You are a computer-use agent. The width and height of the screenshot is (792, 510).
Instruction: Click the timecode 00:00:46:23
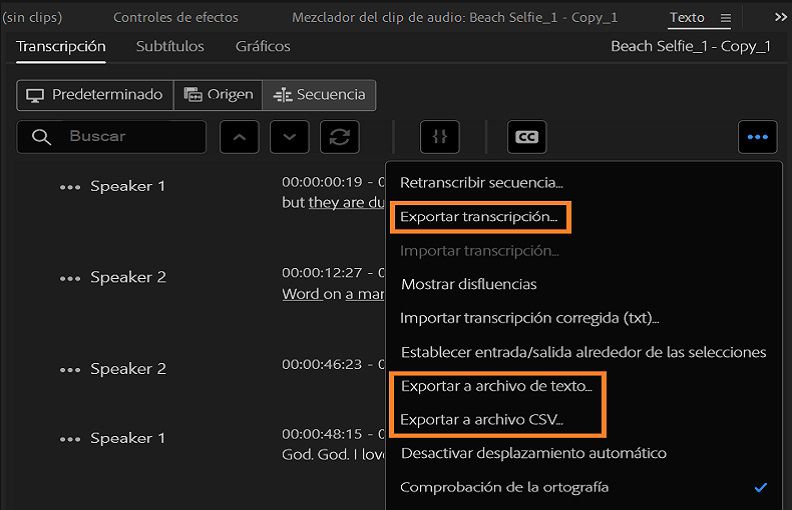click(x=322, y=364)
